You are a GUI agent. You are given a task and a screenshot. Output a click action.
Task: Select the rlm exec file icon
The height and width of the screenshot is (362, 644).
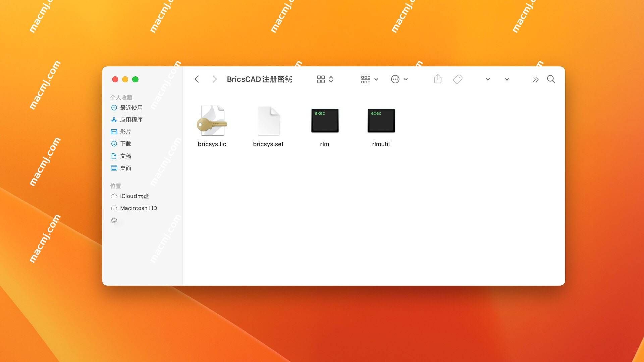point(325,120)
